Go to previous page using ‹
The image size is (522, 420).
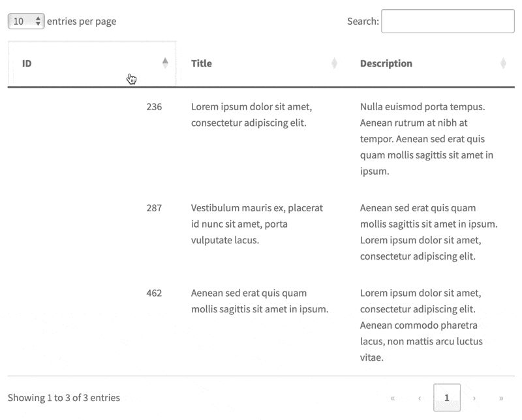(420, 398)
